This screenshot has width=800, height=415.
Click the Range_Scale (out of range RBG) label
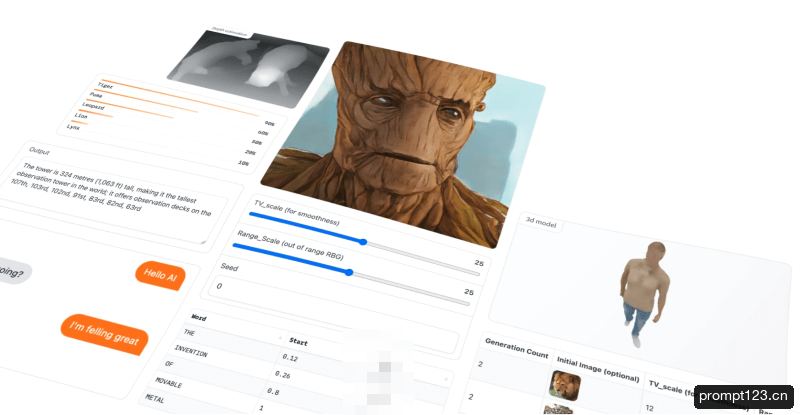click(290, 245)
